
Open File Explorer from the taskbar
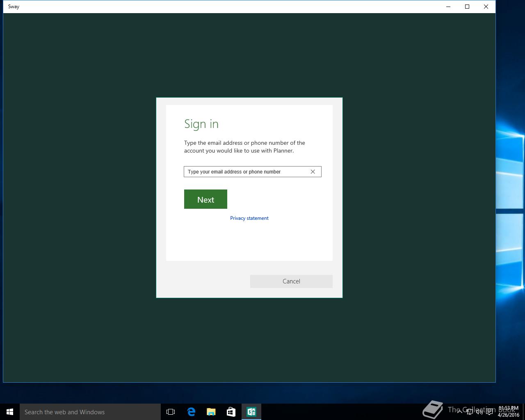coord(211,412)
